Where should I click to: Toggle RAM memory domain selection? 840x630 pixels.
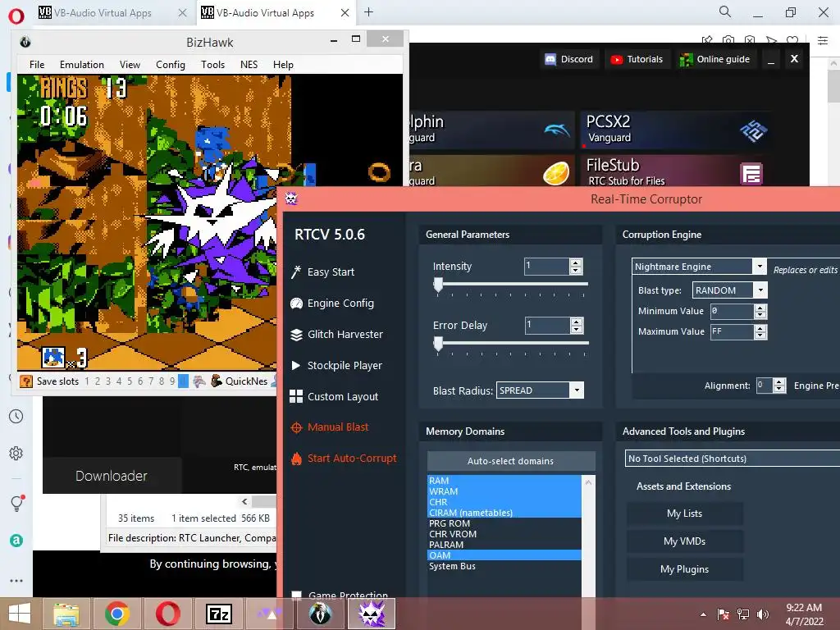click(x=504, y=481)
